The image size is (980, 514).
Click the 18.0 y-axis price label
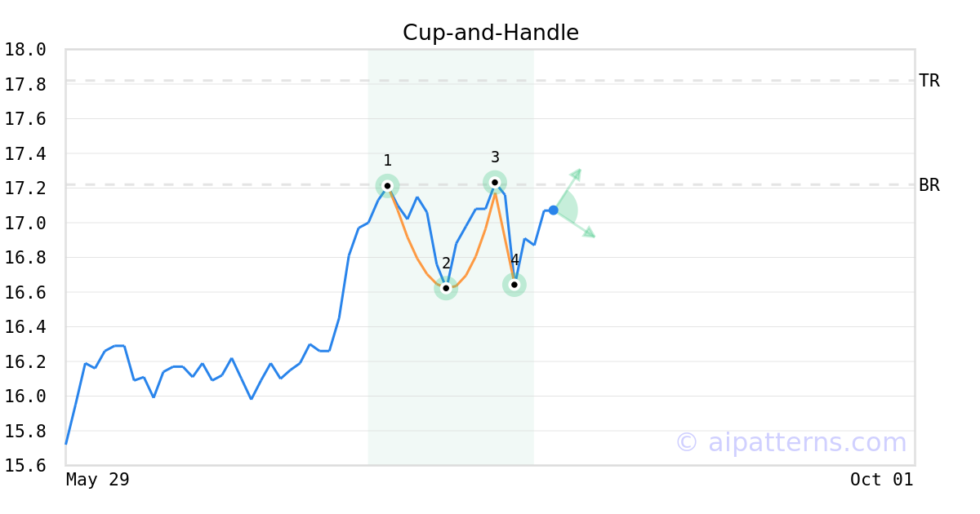(x=25, y=50)
